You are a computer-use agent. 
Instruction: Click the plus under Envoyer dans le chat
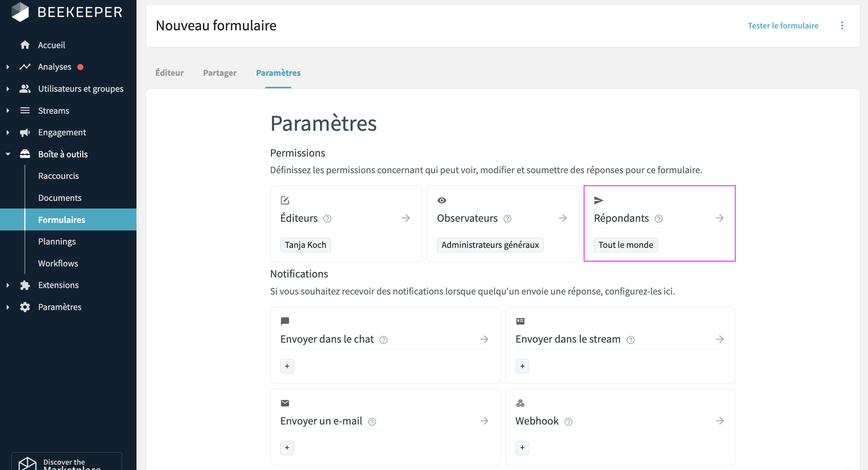(287, 366)
